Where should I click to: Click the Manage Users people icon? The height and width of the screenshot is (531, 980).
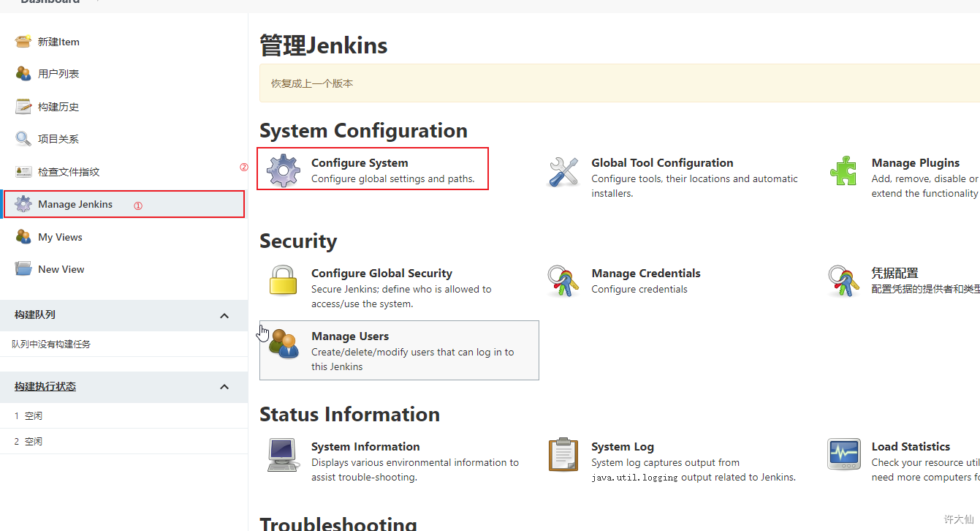[284, 344]
